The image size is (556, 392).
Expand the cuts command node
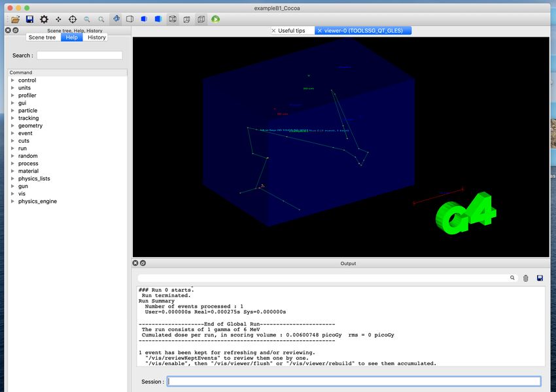click(x=12, y=141)
